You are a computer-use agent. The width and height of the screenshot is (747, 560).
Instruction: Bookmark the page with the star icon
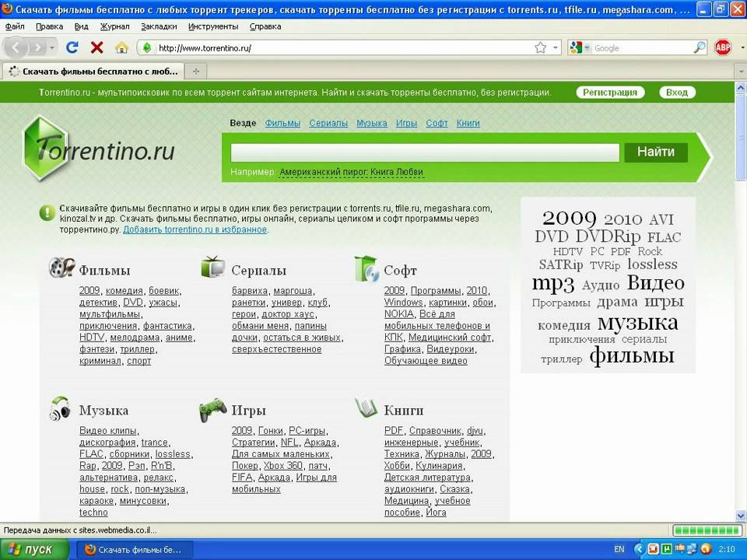tap(540, 47)
